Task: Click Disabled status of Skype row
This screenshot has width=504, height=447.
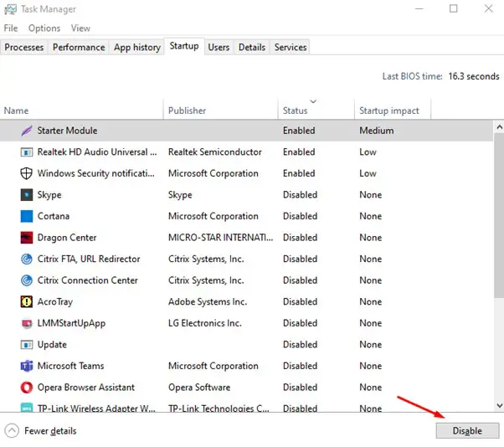Action: click(x=300, y=195)
